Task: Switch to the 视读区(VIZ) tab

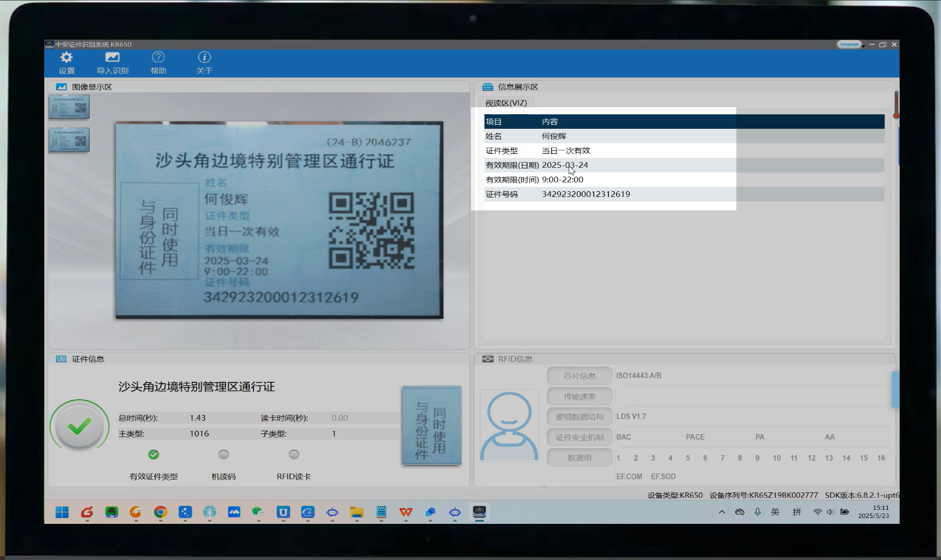Action: 506,103
